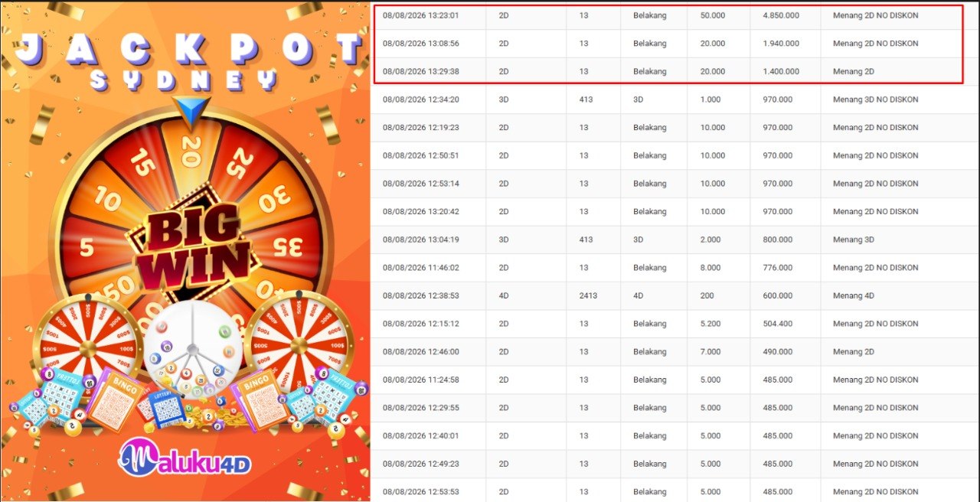Click 10.000 in the 13:20:42 row
The image size is (980, 502).
coord(713,211)
